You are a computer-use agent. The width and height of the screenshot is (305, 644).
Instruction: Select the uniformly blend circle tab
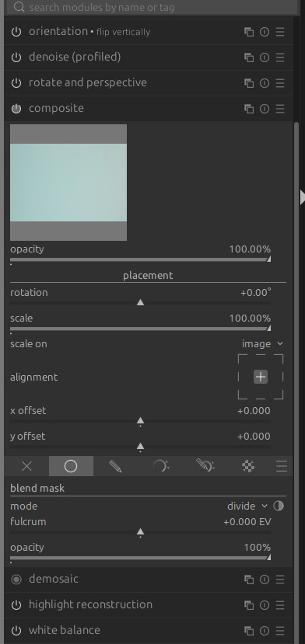click(71, 466)
